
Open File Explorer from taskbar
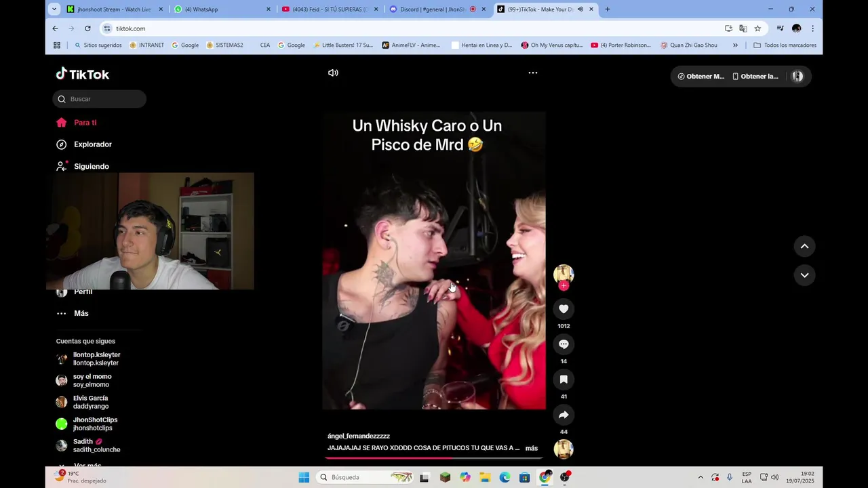click(x=484, y=477)
